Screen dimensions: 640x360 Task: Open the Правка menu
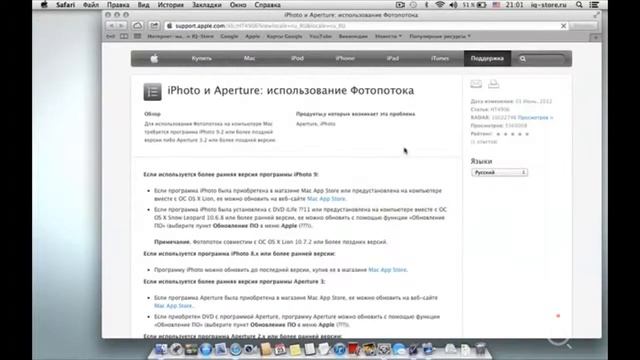tap(118, 5)
